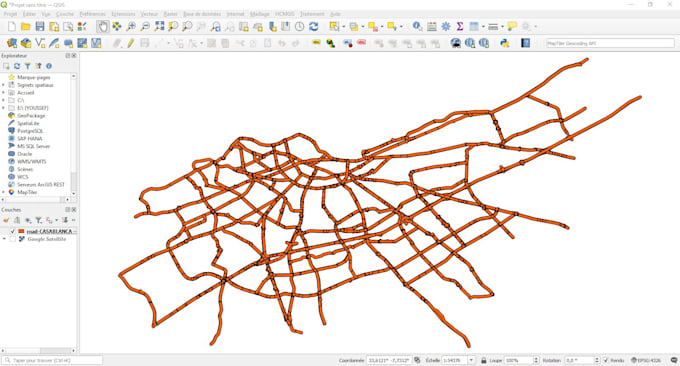Refresh the Explorateur panel
The image size is (680, 366).
coord(17,66)
